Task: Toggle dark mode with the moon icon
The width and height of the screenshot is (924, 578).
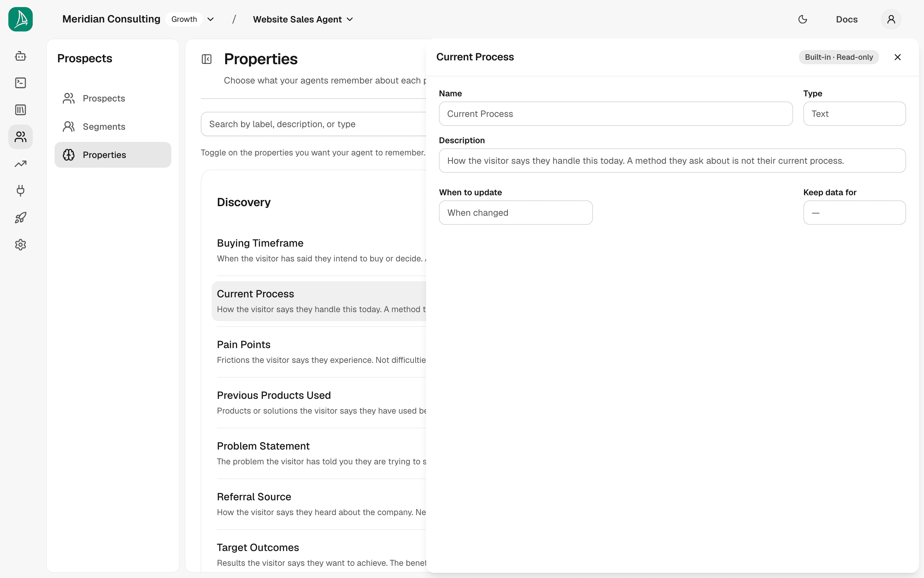Action: tap(803, 19)
